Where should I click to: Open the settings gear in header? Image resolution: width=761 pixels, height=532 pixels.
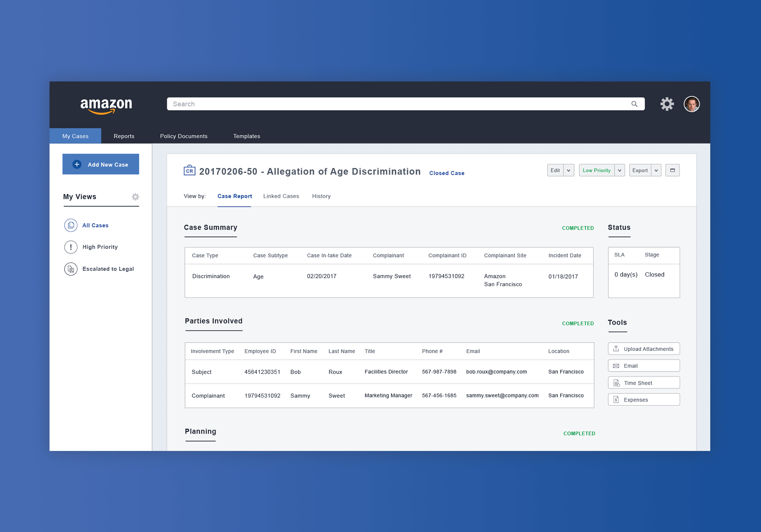tap(666, 104)
